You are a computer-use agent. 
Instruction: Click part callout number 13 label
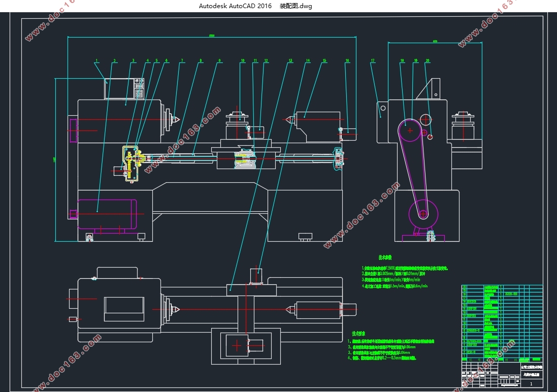pos(290,61)
